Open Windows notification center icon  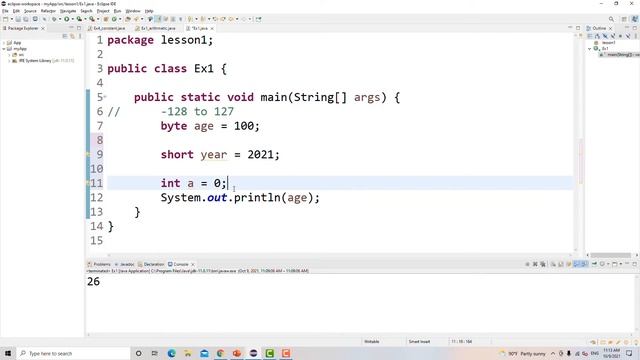[x=629, y=353]
